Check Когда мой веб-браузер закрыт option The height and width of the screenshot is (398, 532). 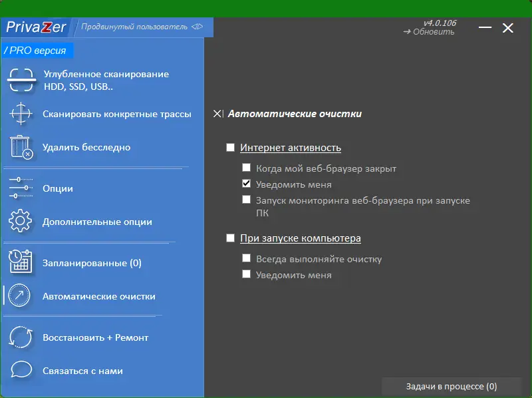(x=247, y=168)
